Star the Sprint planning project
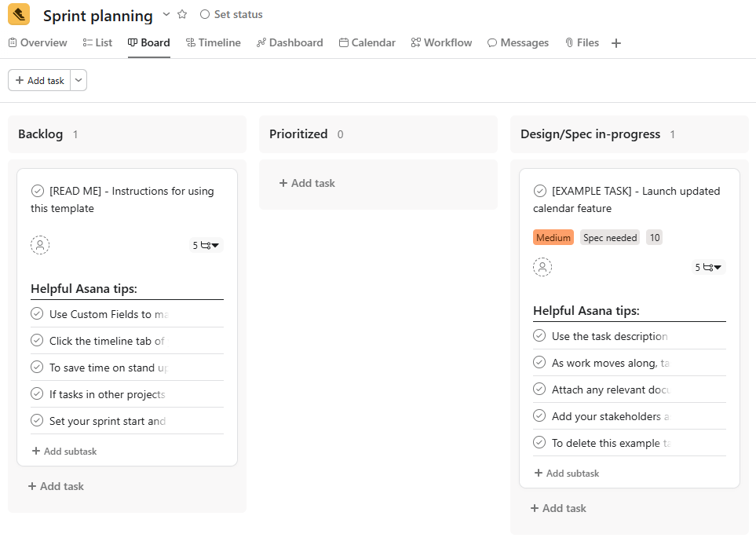 tap(184, 13)
